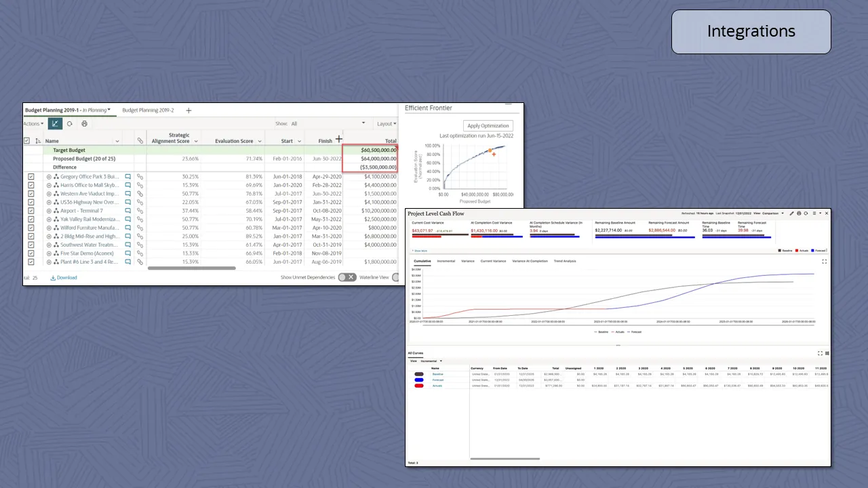Toggle Show Unmet Dependencies off

[348, 277]
